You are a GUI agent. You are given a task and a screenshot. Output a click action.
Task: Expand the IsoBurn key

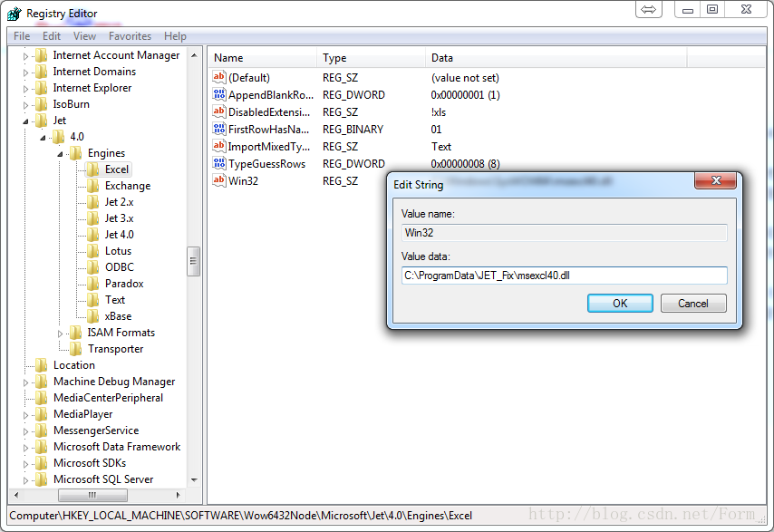pyautogui.click(x=25, y=105)
